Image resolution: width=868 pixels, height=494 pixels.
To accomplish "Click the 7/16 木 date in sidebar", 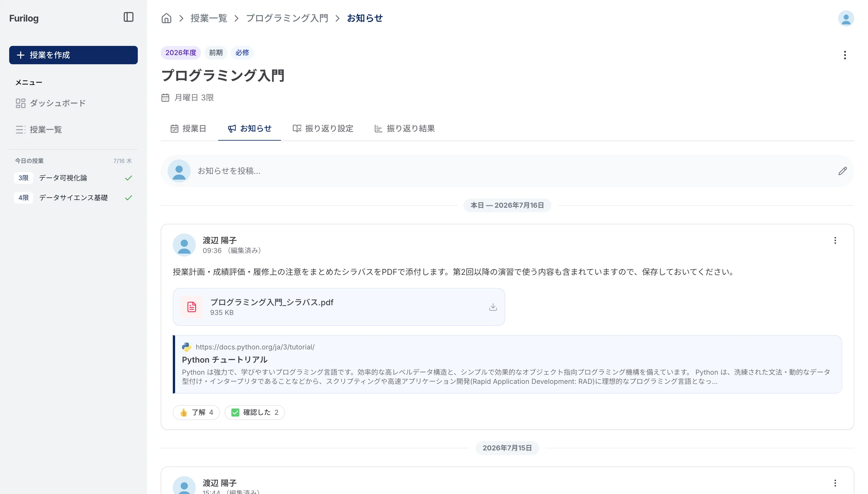I will coord(123,161).
